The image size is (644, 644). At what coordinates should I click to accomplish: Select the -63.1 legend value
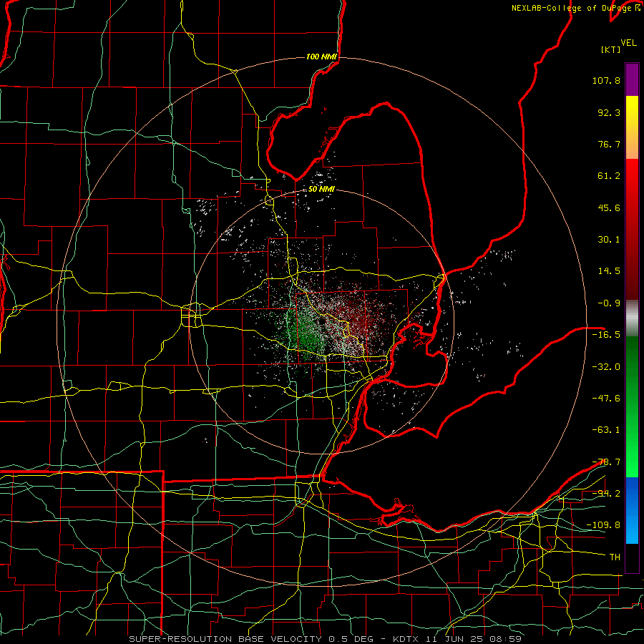[606, 430]
